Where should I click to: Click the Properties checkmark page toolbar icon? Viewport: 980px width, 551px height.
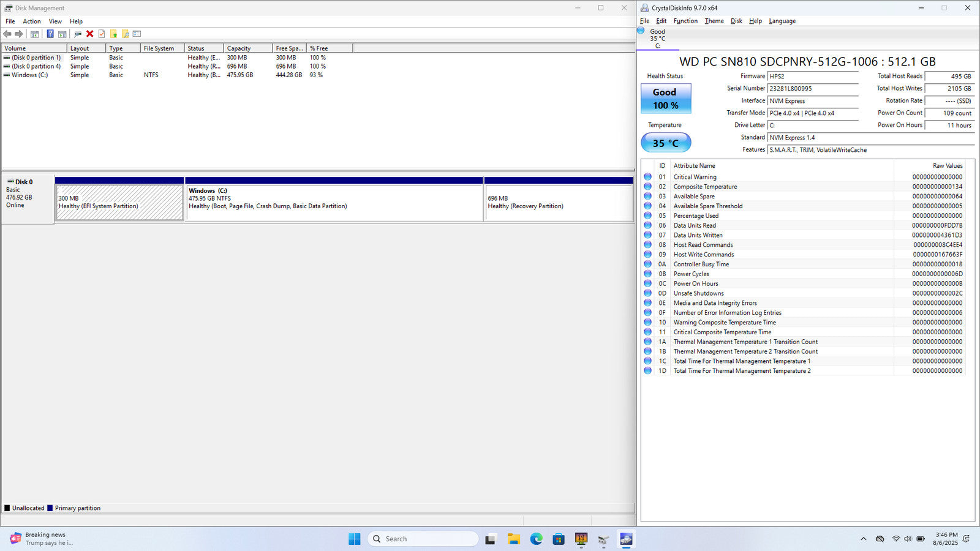click(x=102, y=34)
